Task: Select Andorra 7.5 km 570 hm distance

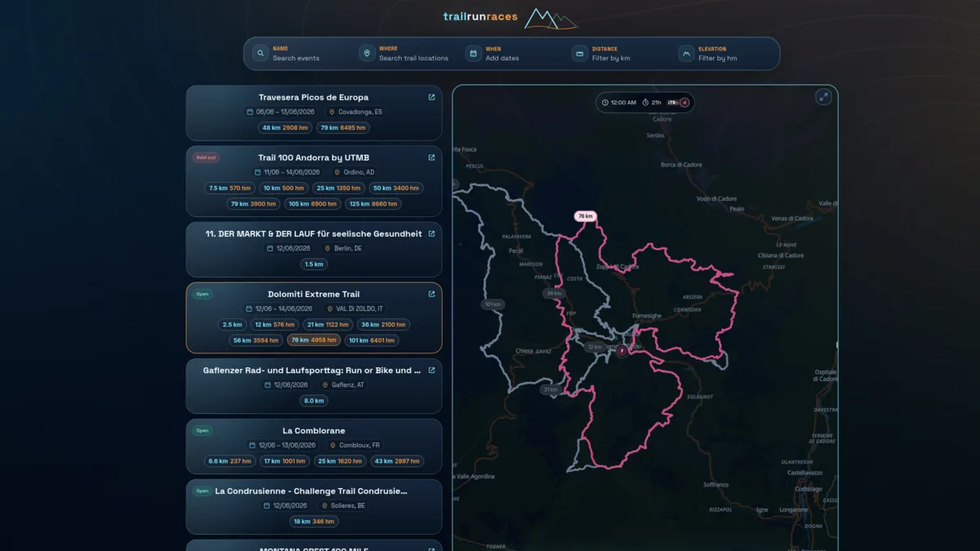Action: tap(229, 188)
